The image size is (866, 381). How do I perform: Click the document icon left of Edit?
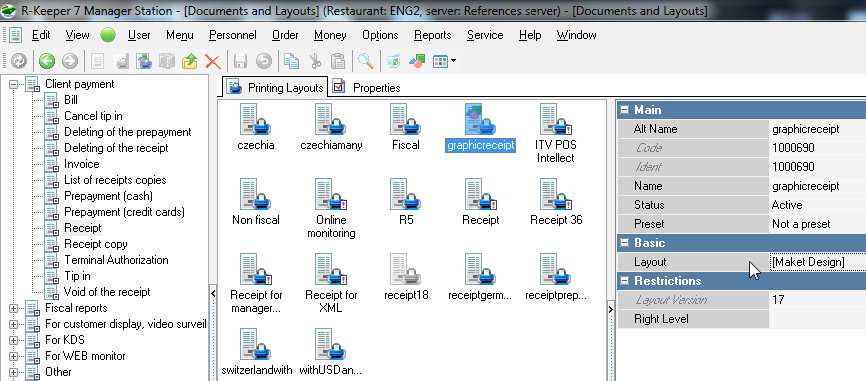pos(15,35)
